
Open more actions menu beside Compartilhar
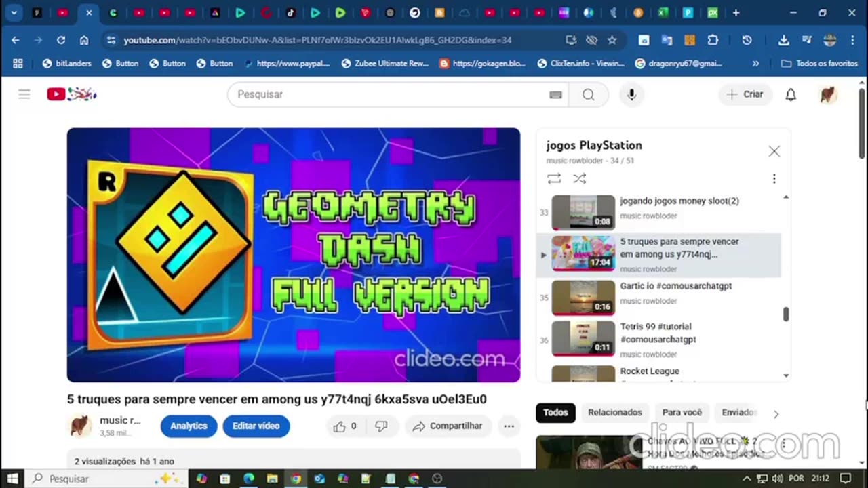tap(509, 426)
